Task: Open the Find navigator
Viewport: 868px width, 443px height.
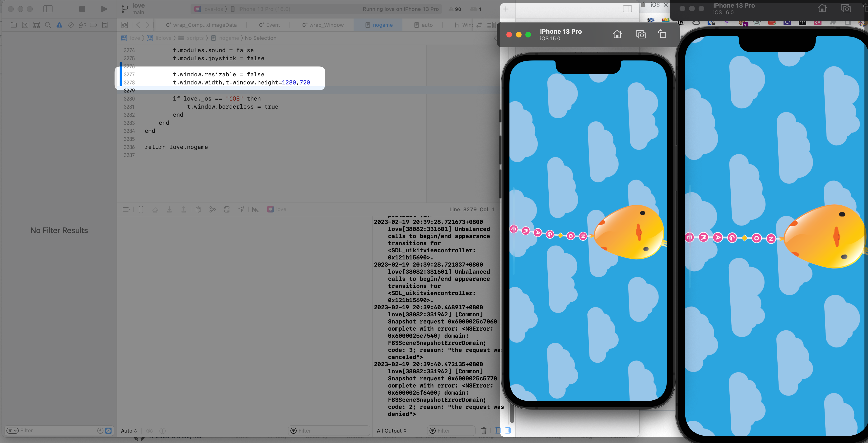Action: pos(48,25)
